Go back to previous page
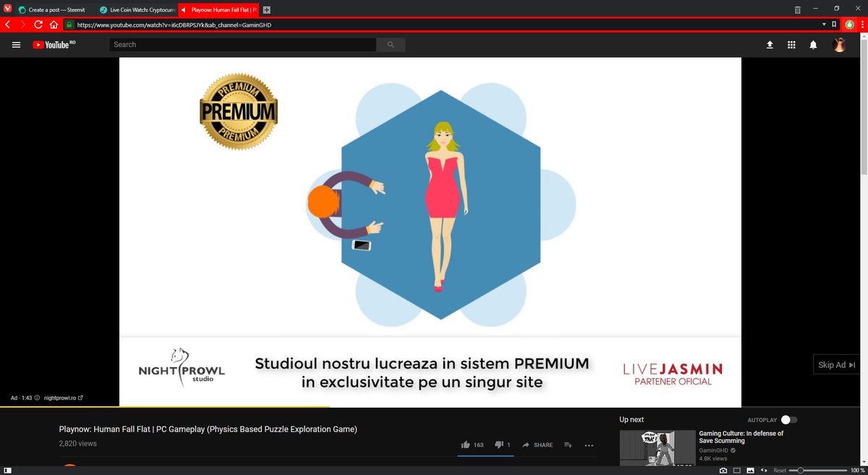Image resolution: width=868 pixels, height=475 pixels. coord(8,24)
